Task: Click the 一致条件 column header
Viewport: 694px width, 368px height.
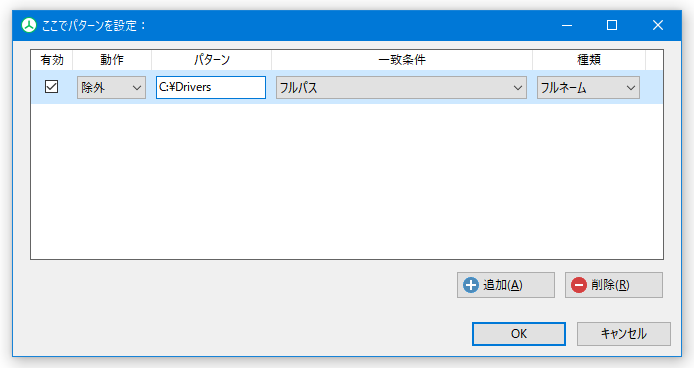Action: tap(402, 60)
